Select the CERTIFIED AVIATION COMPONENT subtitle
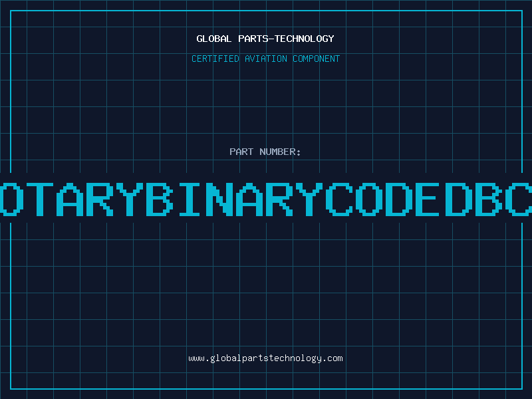Screen dimensions: 532x399 click(x=265, y=59)
